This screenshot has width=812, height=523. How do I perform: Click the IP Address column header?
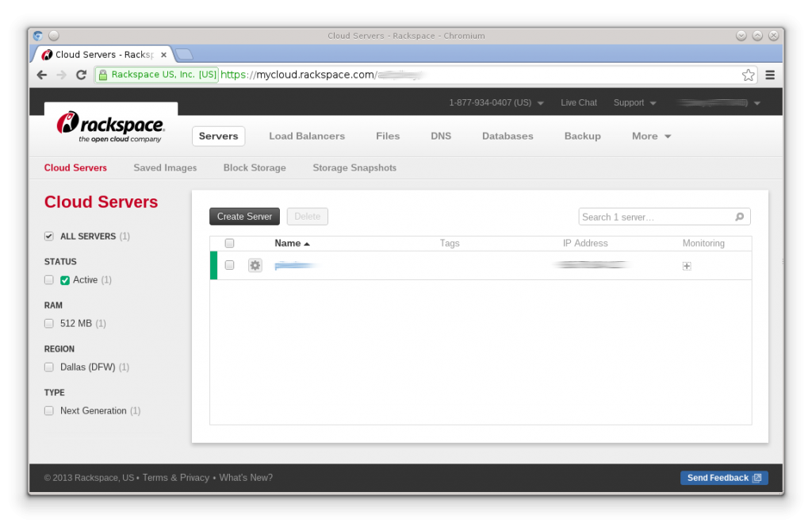click(585, 243)
